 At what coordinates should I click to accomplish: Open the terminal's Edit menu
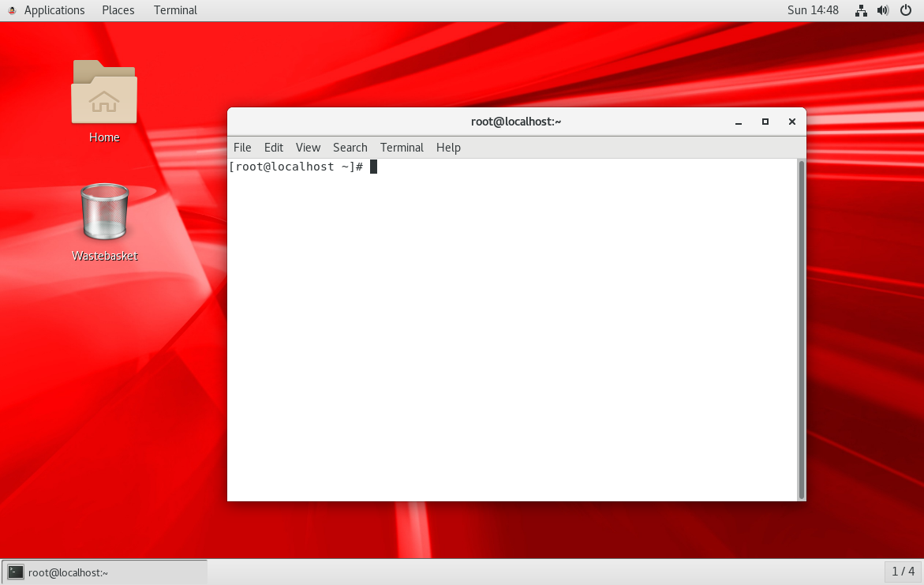pyautogui.click(x=273, y=148)
